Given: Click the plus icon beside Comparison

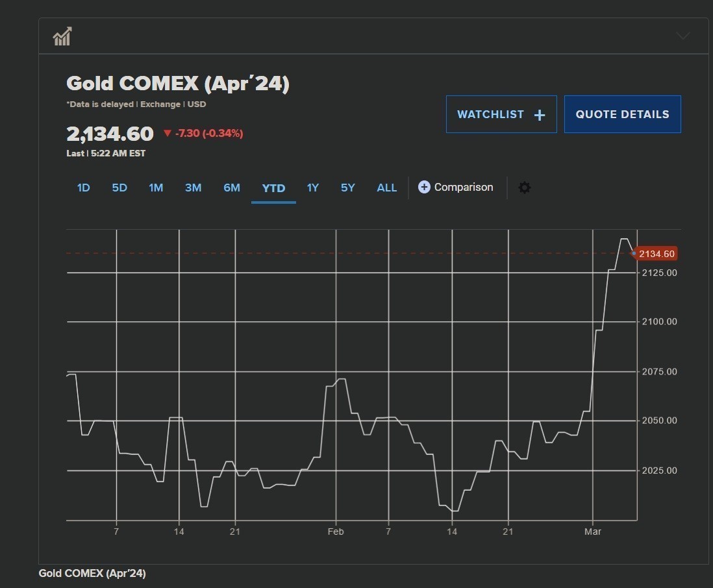Looking at the screenshot, I should (x=424, y=187).
